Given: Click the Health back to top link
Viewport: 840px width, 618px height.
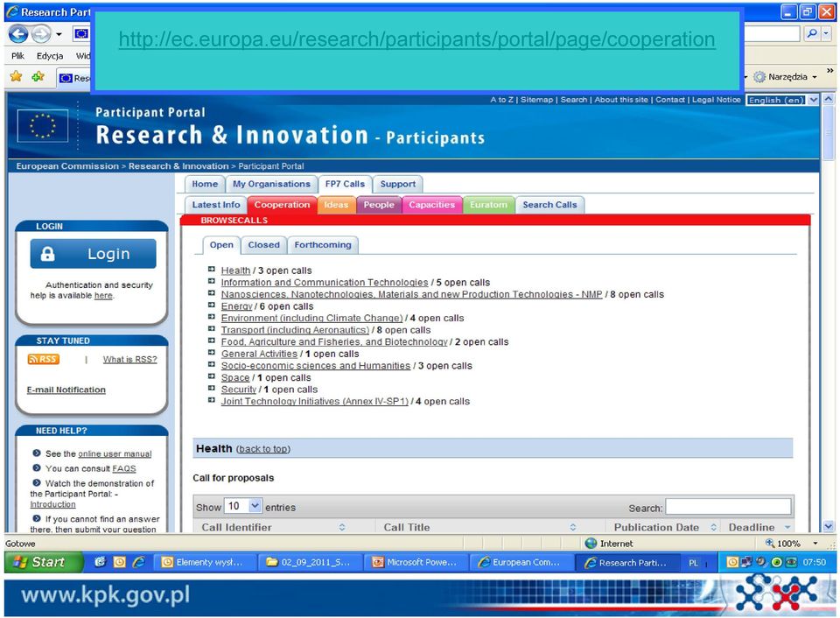Looking at the screenshot, I should coord(263,449).
